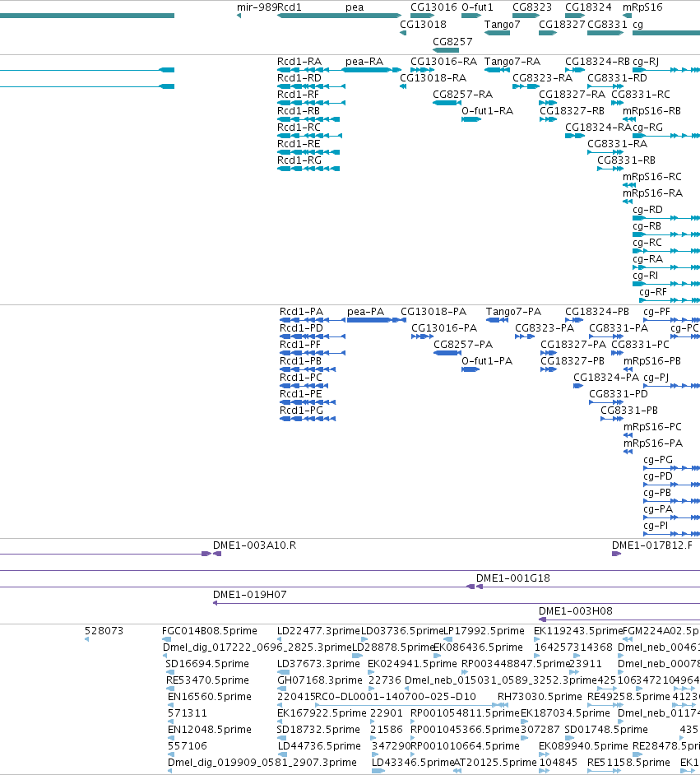
Task: Select the Rcd1 gene label in top track
Action: click(x=290, y=7)
